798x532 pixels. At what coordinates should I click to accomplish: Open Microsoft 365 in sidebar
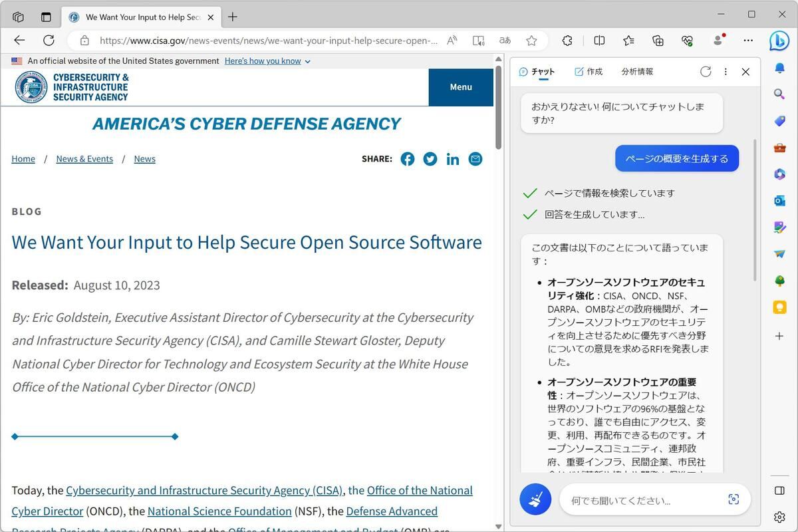pos(779,174)
